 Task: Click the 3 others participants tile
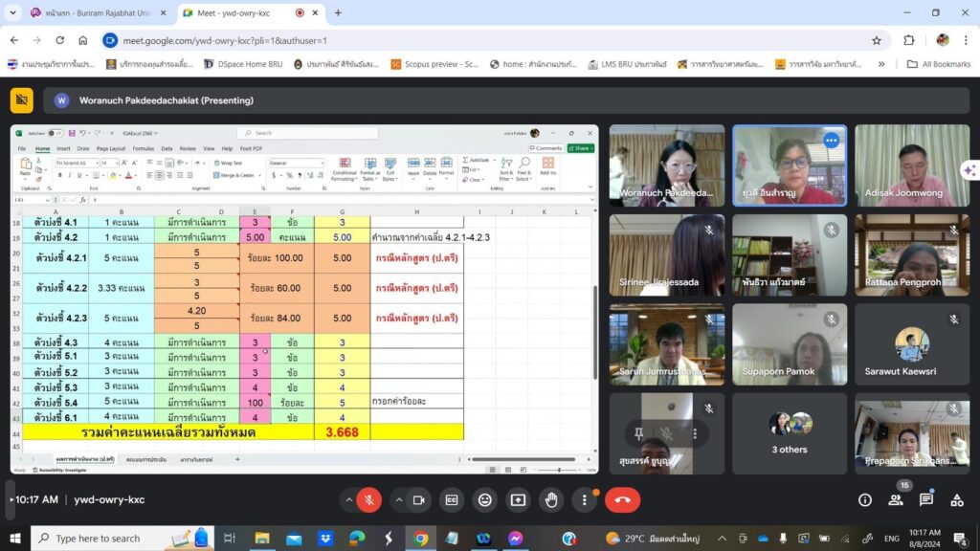(790, 433)
